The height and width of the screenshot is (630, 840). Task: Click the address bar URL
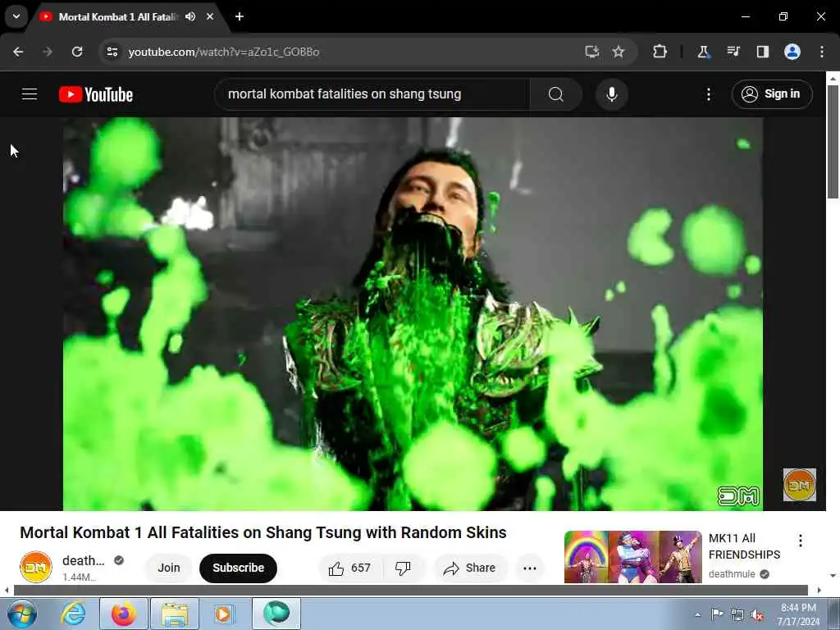point(224,52)
